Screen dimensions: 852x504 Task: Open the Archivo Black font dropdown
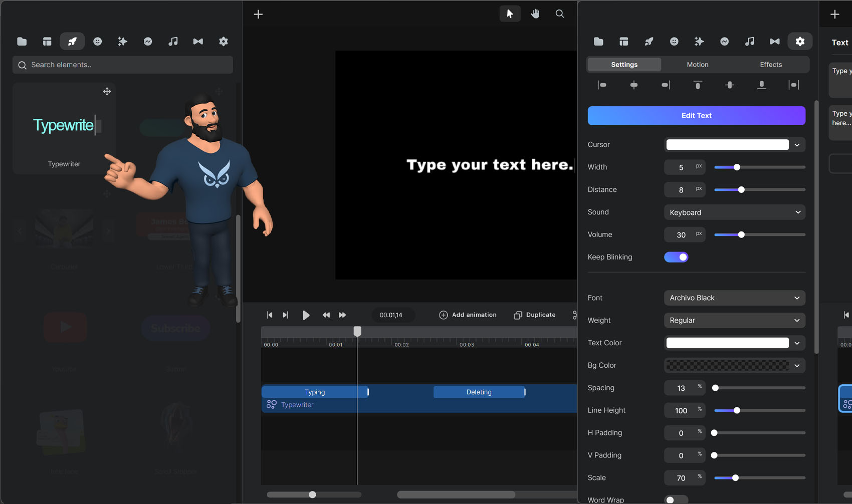[734, 298]
